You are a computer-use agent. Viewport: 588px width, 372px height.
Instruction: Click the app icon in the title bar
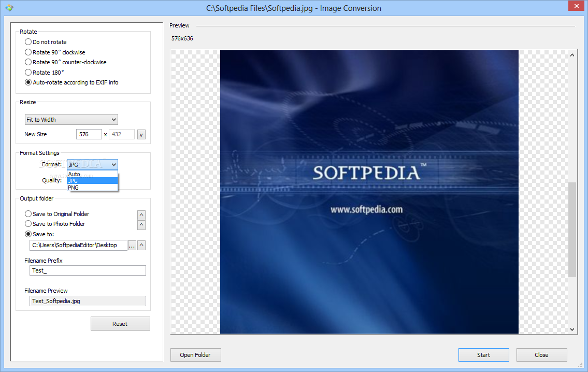click(9, 8)
